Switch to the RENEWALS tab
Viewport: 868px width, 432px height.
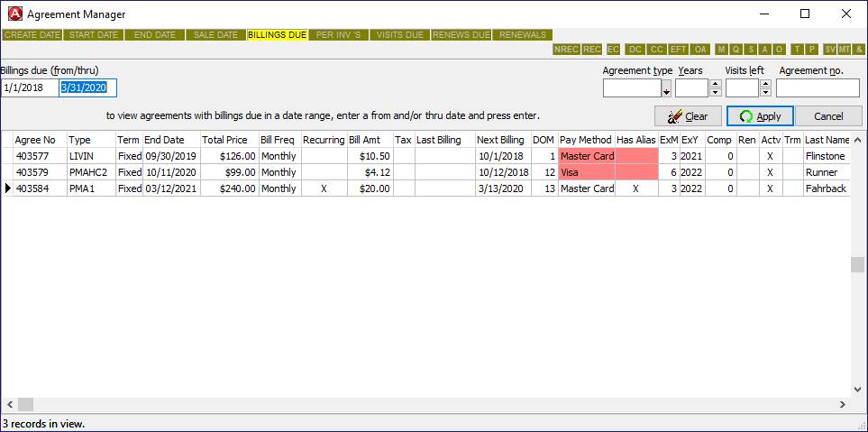click(522, 35)
